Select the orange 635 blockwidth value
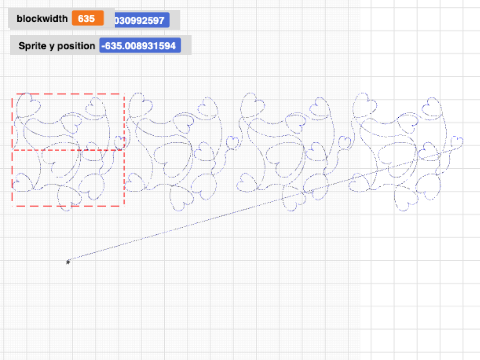 (88, 18)
